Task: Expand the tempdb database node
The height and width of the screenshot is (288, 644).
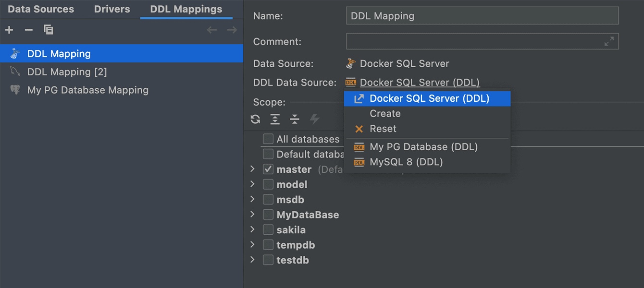Action: point(253,244)
